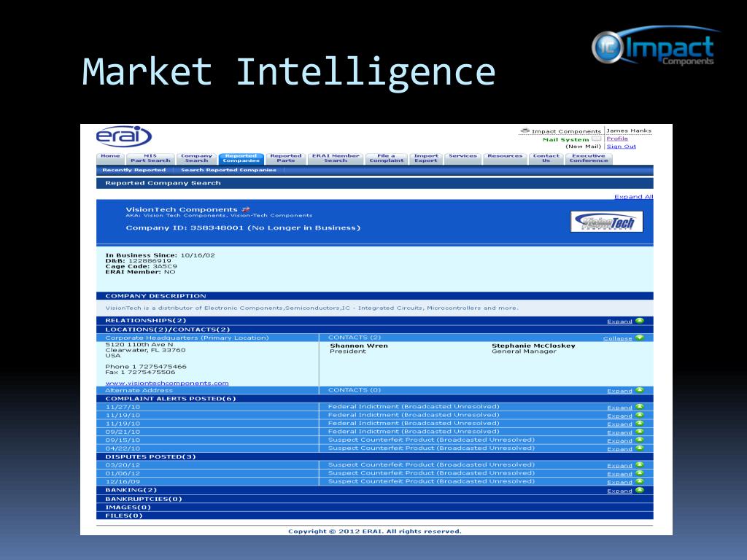
Task: Click Locations(2)/Contacts(2) header
Action: (374, 330)
